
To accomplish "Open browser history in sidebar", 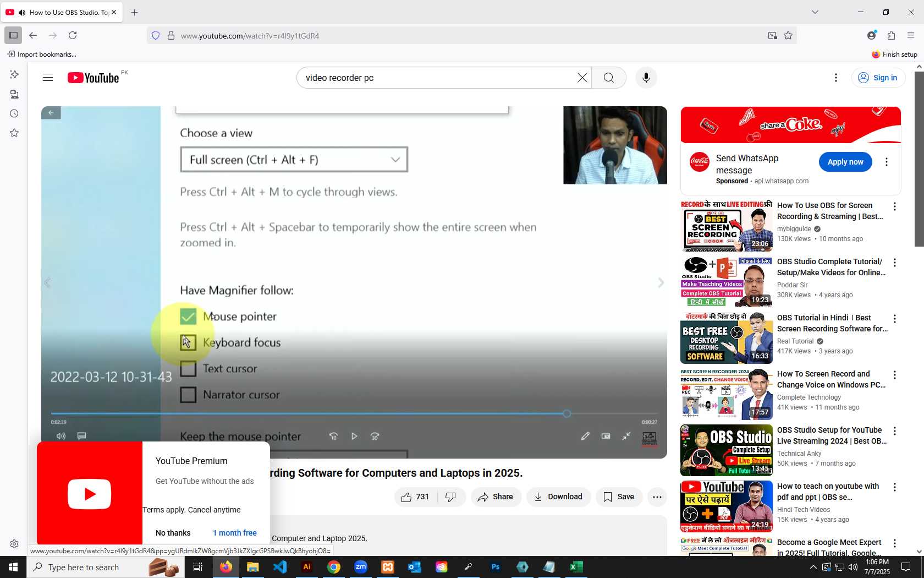I will click(x=14, y=113).
